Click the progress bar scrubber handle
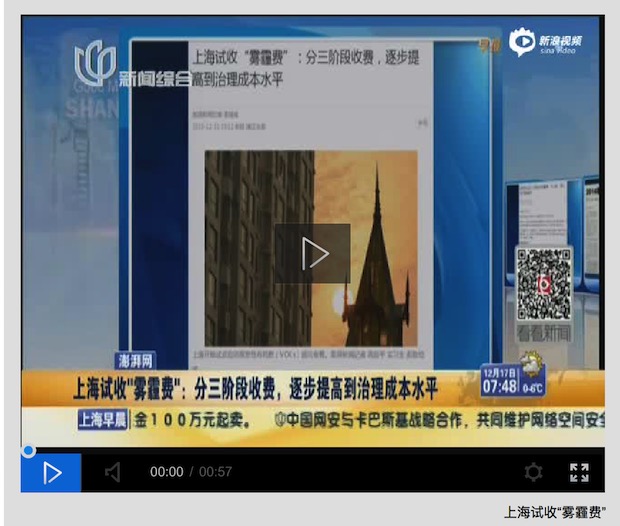 click(29, 450)
